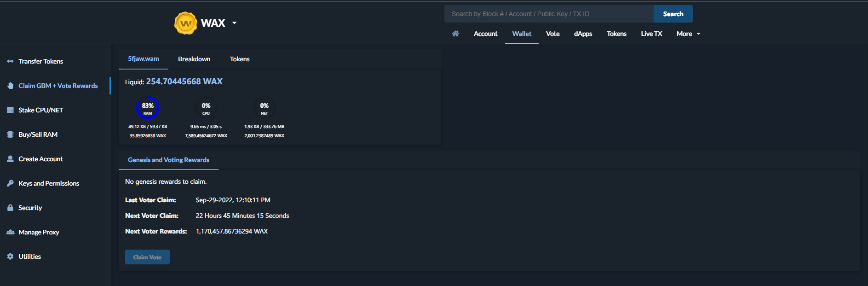
Task: Click last voter claim date Sep-29-2022
Action: [233, 200]
